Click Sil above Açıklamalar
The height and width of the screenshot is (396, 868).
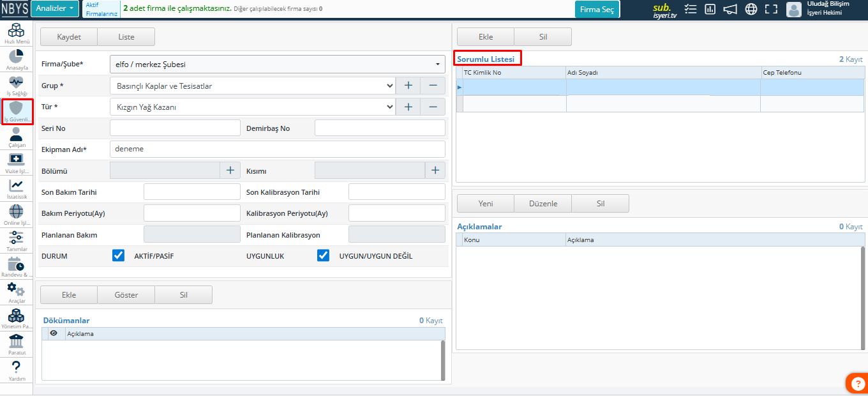pos(601,204)
